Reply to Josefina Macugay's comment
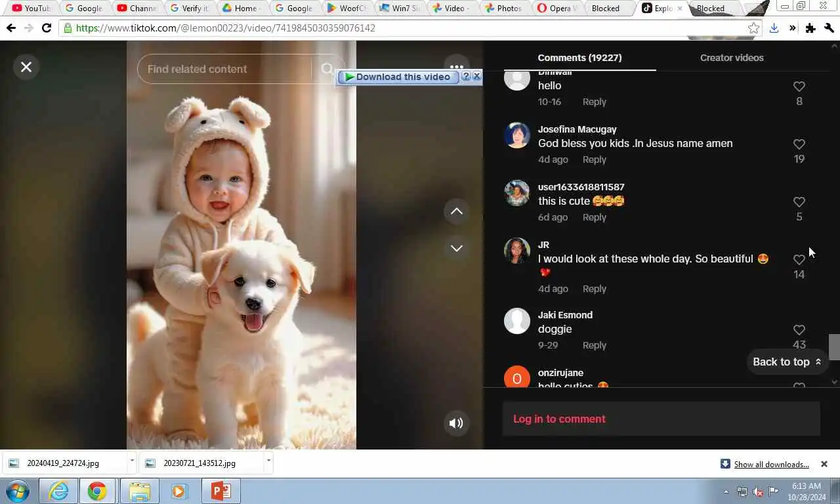The height and width of the screenshot is (504, 840). [x=595, y=159]
